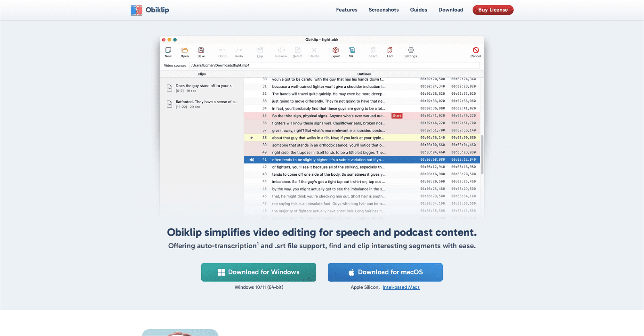Click the Video source path field

pos(334,66)
